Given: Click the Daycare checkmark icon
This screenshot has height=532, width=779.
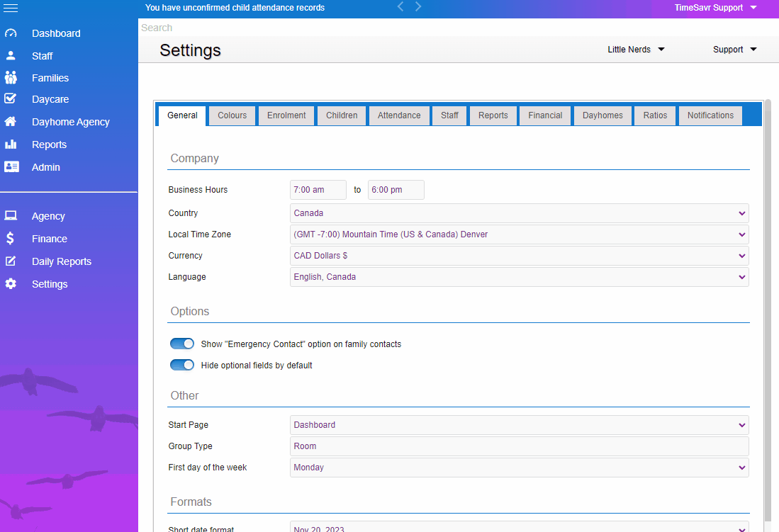Looking at the screenshot, I should pyautogui.click(x=11, y=99).
